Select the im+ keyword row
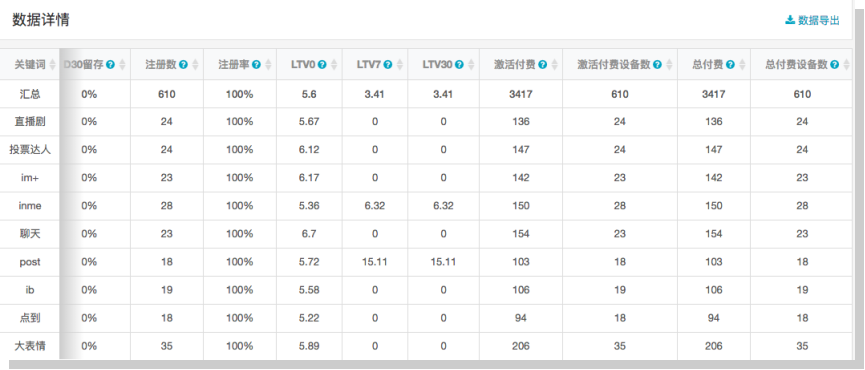 [30, 178]
